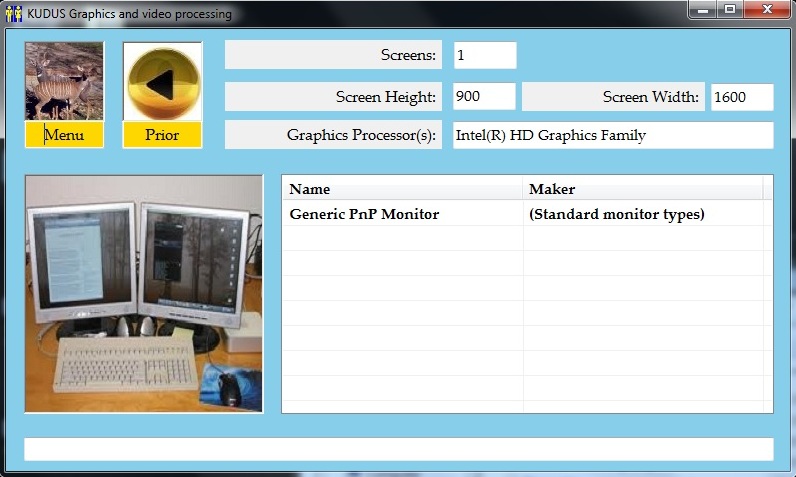Click the antelope Menu image icon
Screen dimensions: 796x477
point(64,82)
